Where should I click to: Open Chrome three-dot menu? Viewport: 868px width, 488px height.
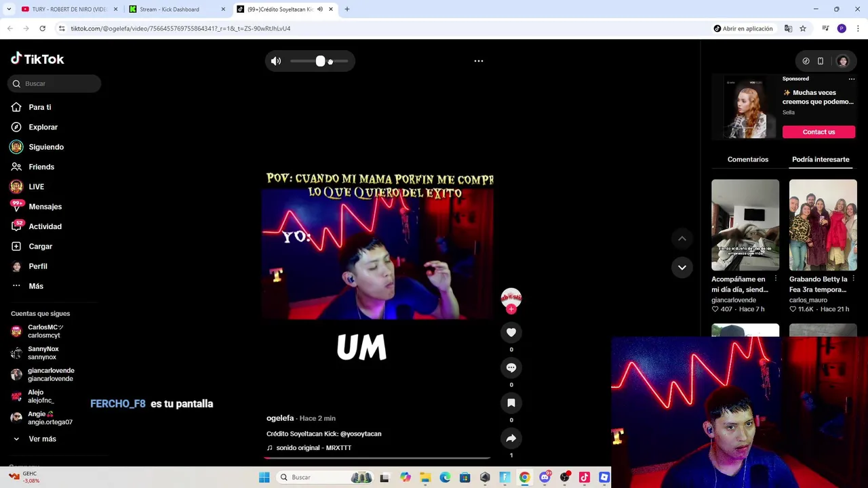click(858, 28)
